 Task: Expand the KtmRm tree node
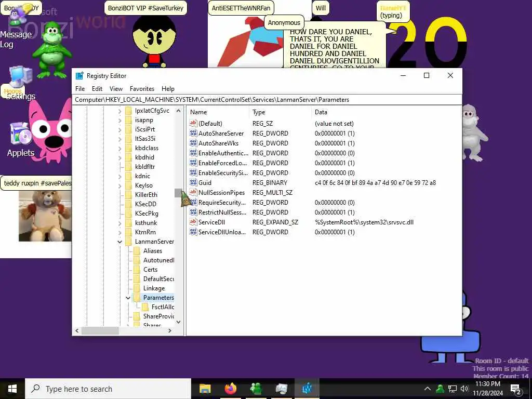pos(120,232)
